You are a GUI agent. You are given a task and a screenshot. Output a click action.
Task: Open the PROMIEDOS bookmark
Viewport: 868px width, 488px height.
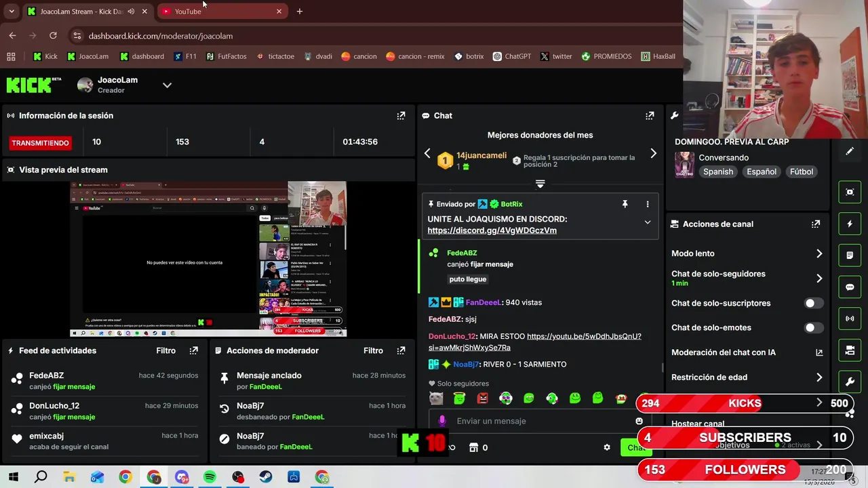pos(606,56)
